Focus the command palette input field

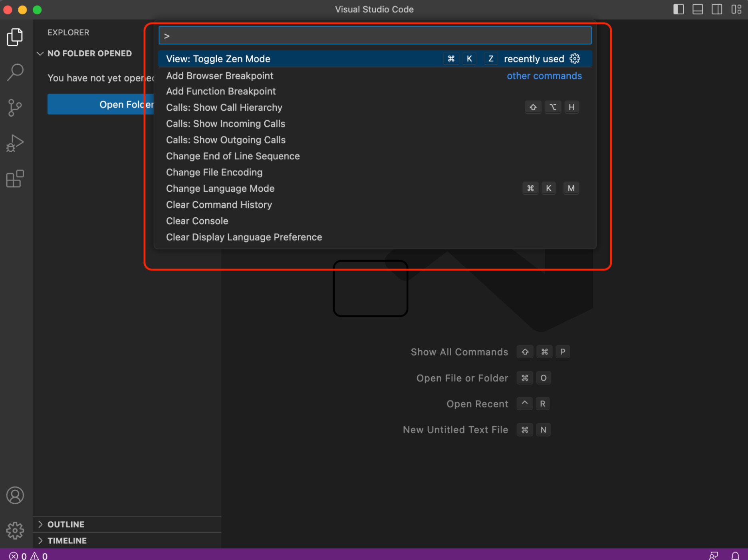coord(375,36)
